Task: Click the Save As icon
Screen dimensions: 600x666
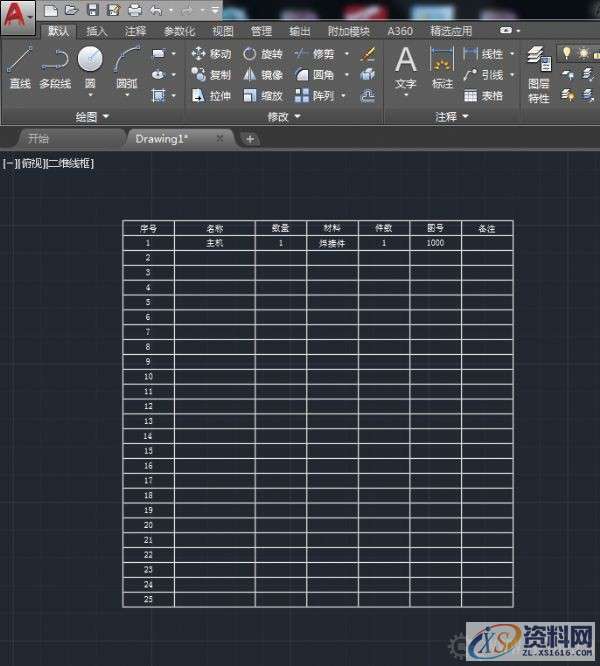Action: click(x=113, y=10)
